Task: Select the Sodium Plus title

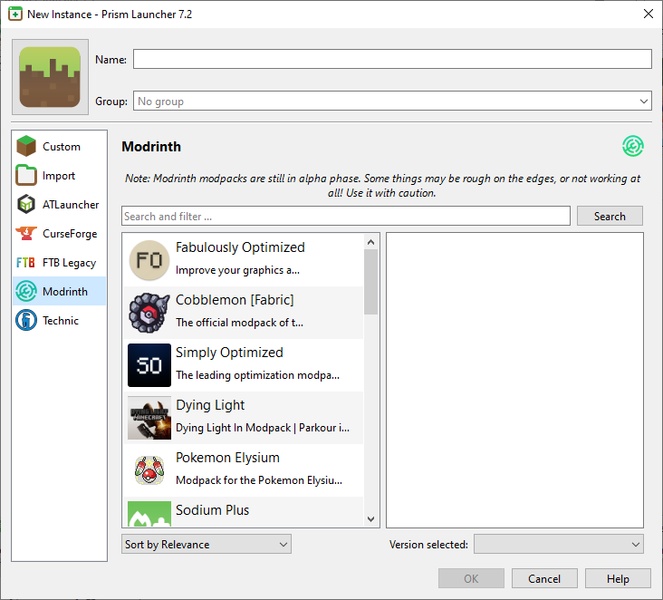Action: [x=212, y=510]
